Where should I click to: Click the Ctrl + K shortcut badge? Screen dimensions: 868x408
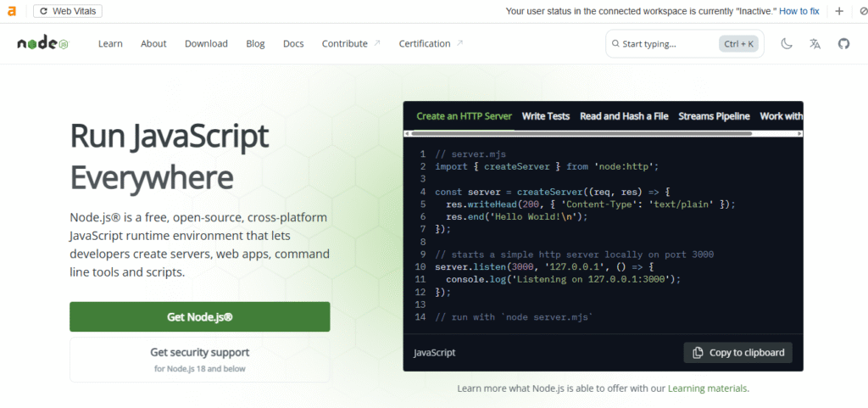[x=738, y=44]
